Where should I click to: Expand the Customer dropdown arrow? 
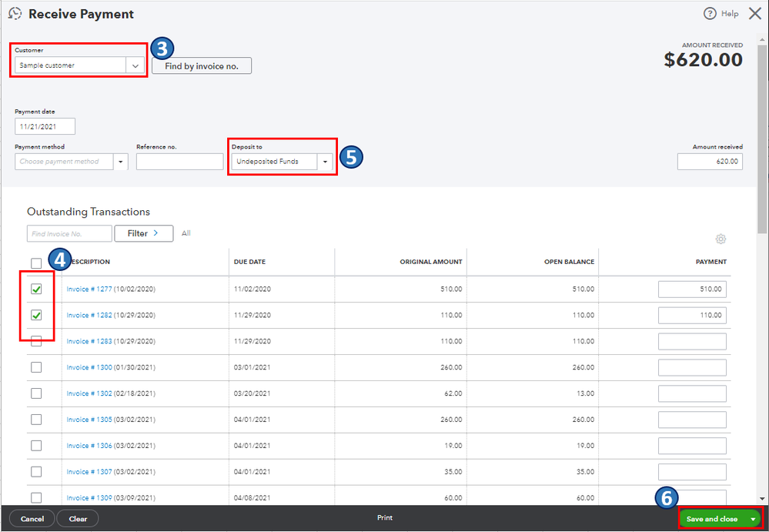click(x=135, y=65)
